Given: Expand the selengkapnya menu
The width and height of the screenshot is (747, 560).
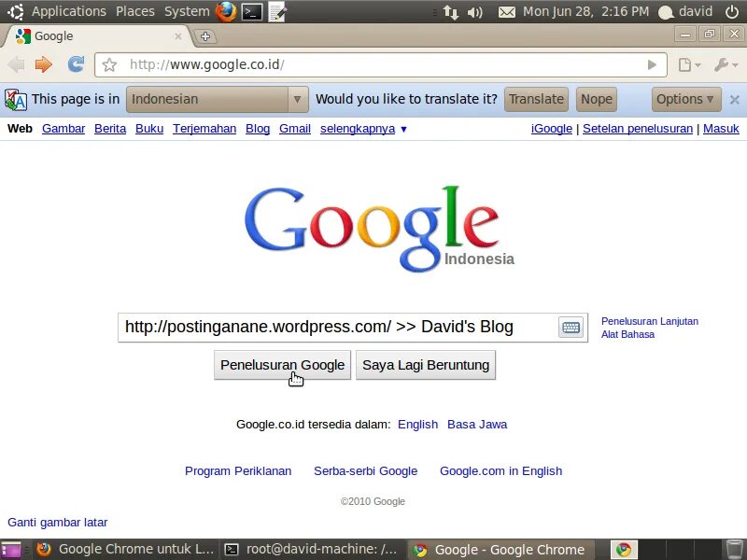Looking at the screenshot, I should point(363,129).
